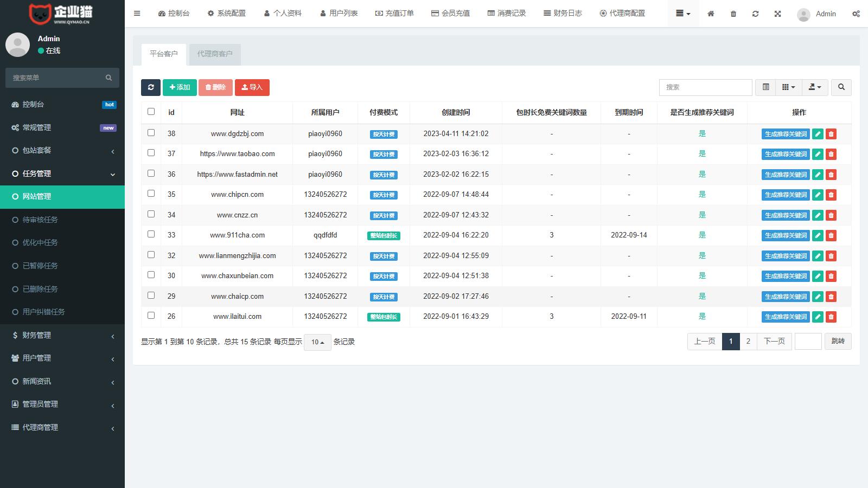Select the checkbox for www.ilaitui.com row
Image resolution: width=868 pixels, height=488 pixels.
[x=151, y=316]
